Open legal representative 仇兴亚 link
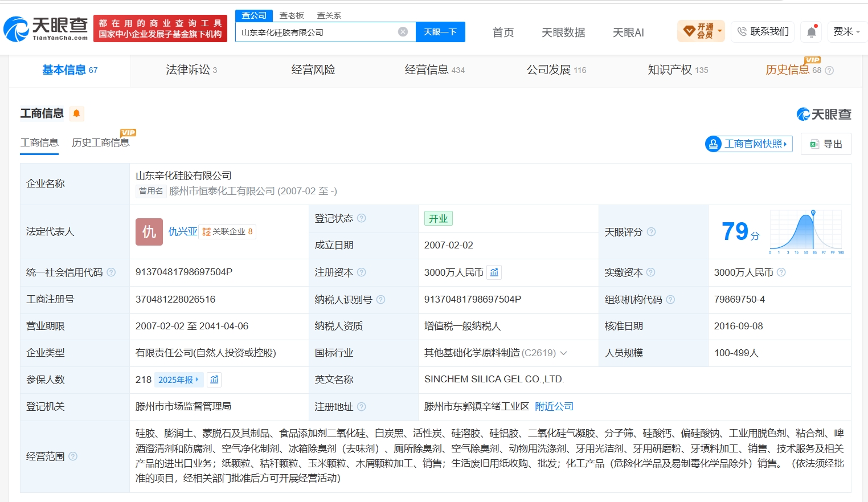Screen dimensions: 868x502 (x=183, y=231)
